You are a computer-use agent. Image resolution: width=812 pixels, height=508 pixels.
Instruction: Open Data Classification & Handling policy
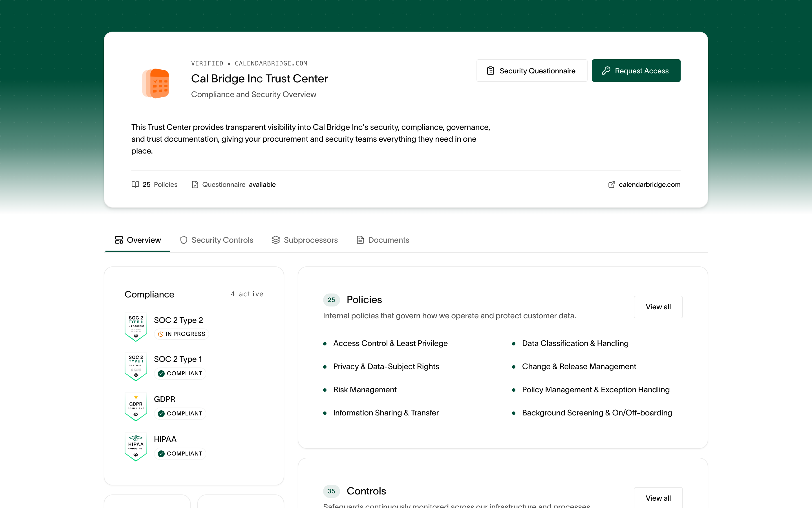point(575,343)
